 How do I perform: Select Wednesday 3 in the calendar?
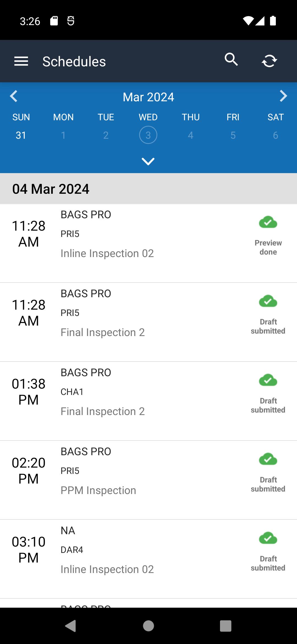pyautogui.click(x=148, y=135)
